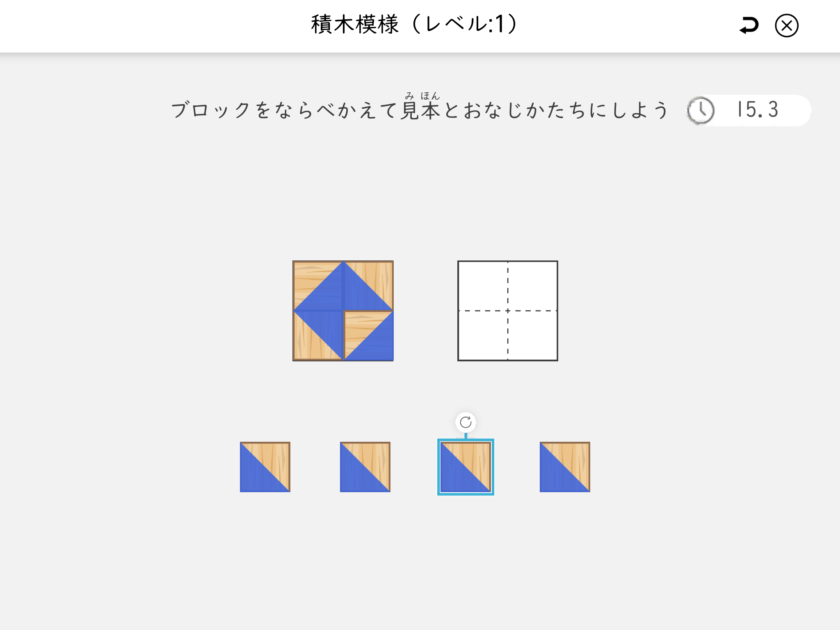Viewport: 840px width, 630px height.
Task: Select the second block in the bottom row
Action: (x=365, y=467)
